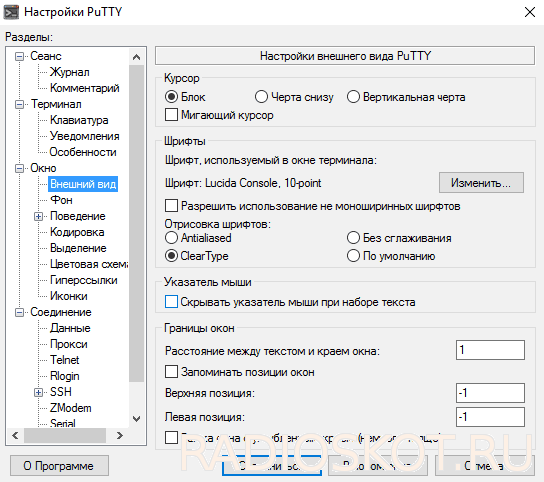Open the Выделение section
This screenshot has width=544, height=482.
click(78, 248)
